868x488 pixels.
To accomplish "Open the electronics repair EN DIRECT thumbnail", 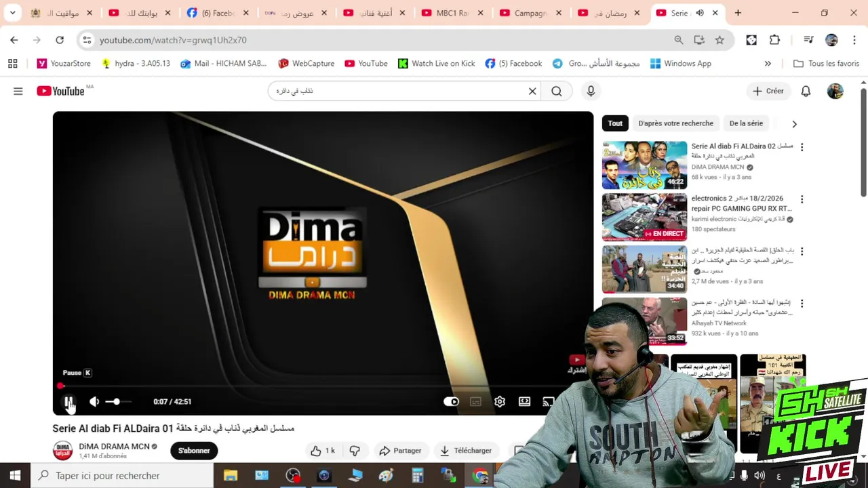I will tap(644, 217).
